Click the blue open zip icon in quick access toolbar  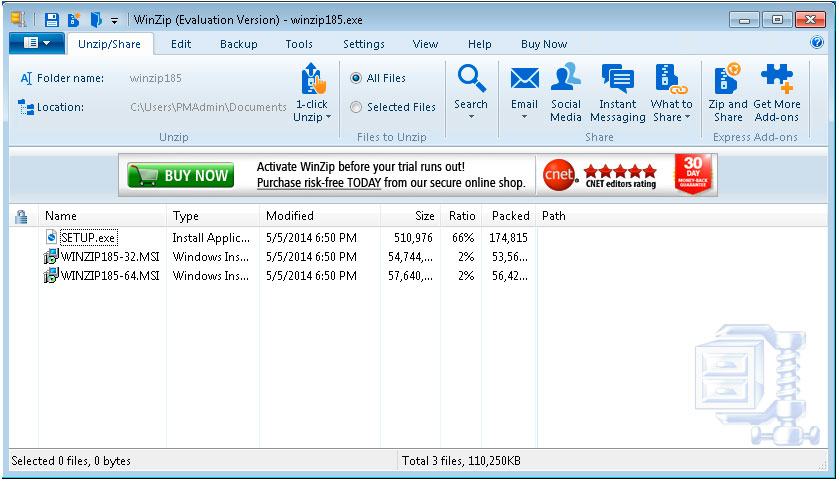pyautogui.click(x=96, y=20)
